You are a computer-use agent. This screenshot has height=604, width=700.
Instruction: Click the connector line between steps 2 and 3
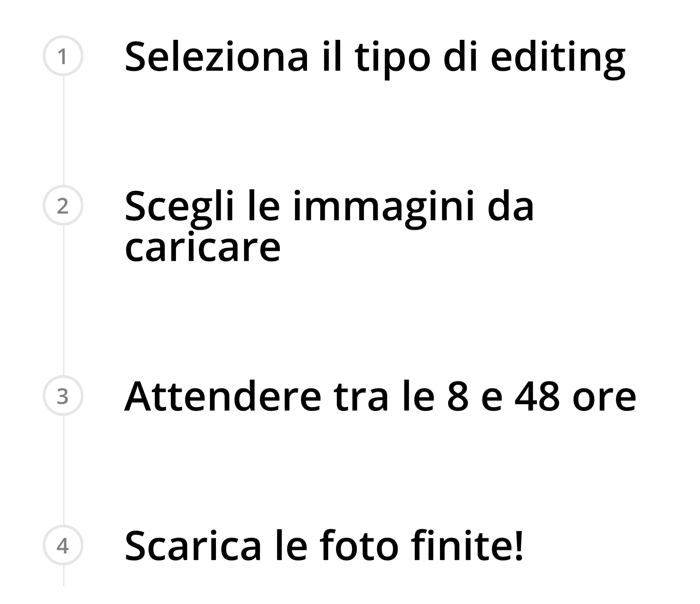click(x=64, y=300)
